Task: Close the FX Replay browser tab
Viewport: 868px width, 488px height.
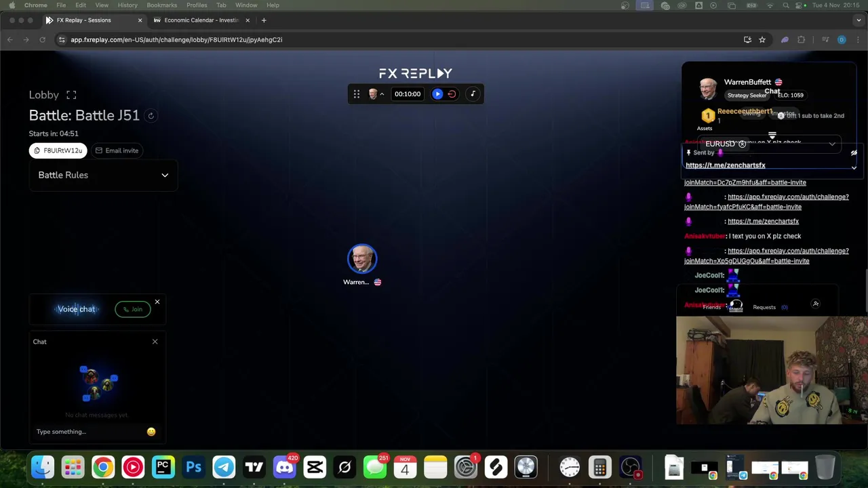Action: (x=140, y=20)
